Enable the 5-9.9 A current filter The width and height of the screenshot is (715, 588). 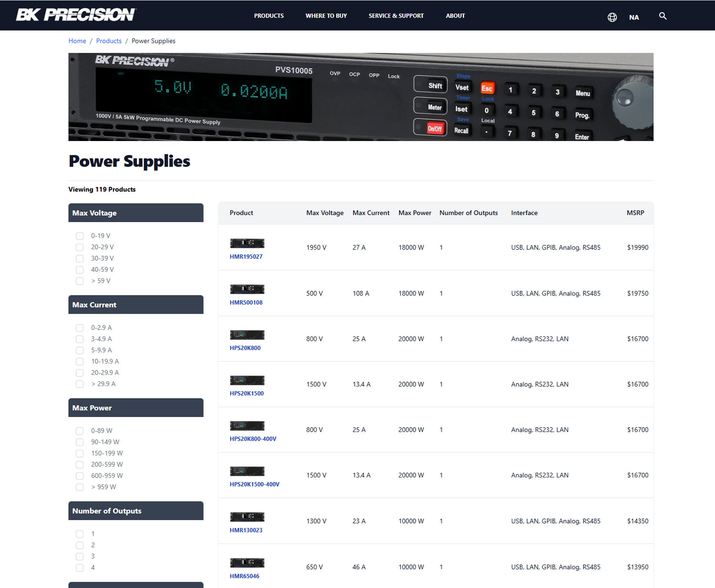[x=79, y=350]
